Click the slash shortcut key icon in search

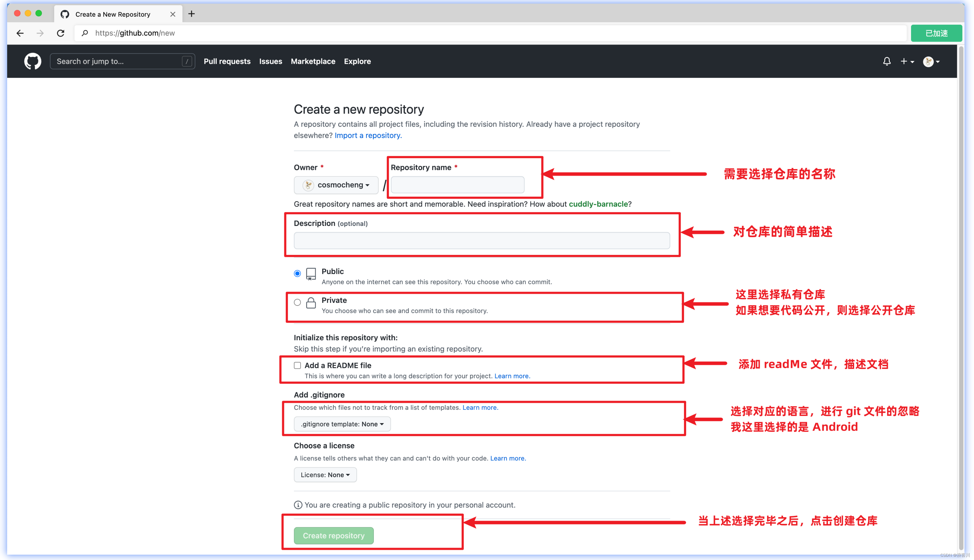pos(187,61)
